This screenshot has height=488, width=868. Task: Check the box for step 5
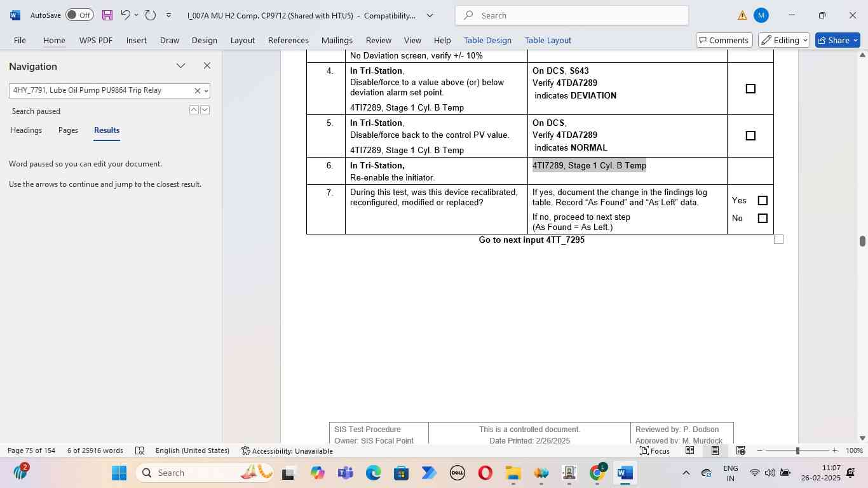point(750,136)
